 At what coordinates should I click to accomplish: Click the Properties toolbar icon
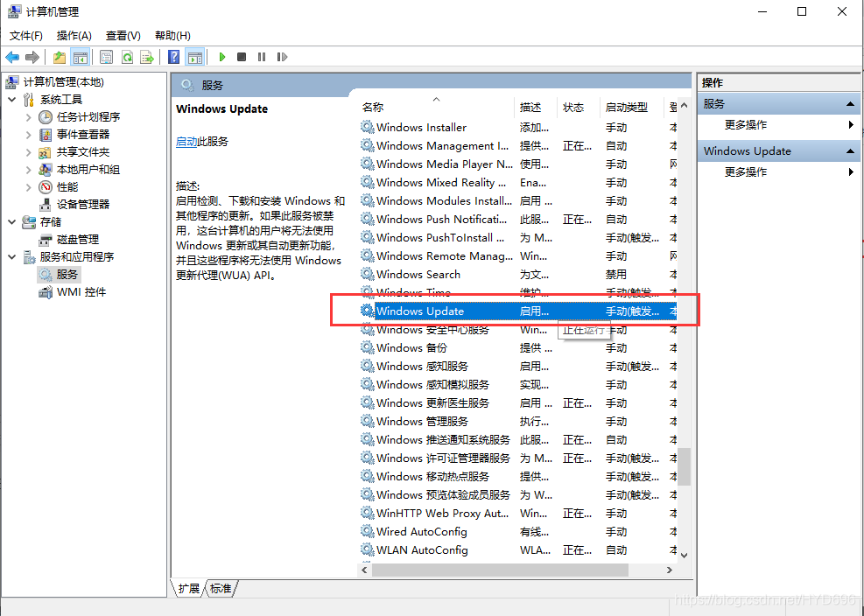[106, 57]
